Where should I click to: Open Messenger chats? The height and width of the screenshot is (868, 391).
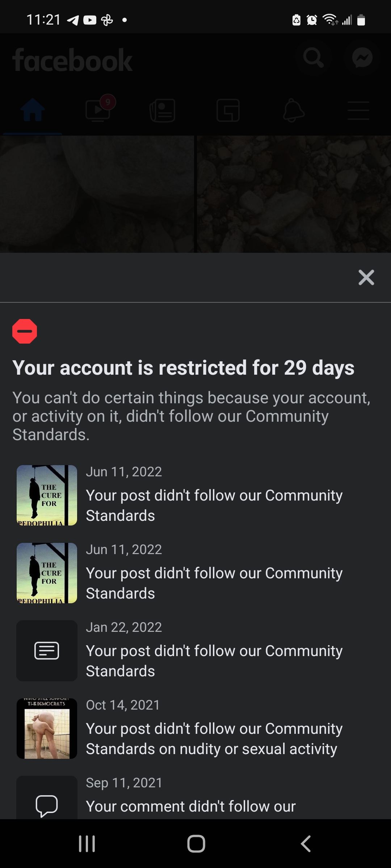(x=362, y=58)
